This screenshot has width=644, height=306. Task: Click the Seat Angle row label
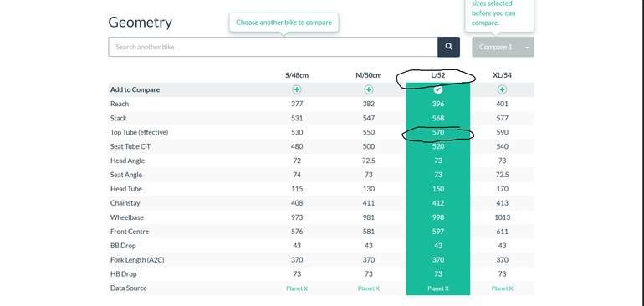point(126,175)
